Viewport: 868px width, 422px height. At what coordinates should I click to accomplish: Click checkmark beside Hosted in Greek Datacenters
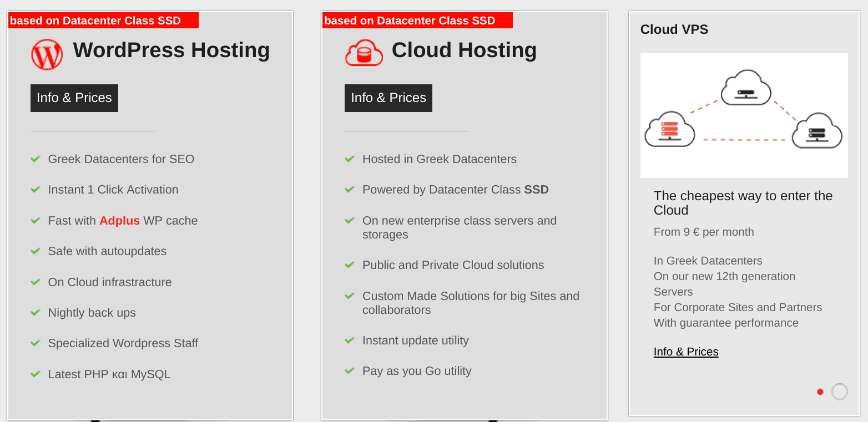pyautogui.click(x=350, y=159)
